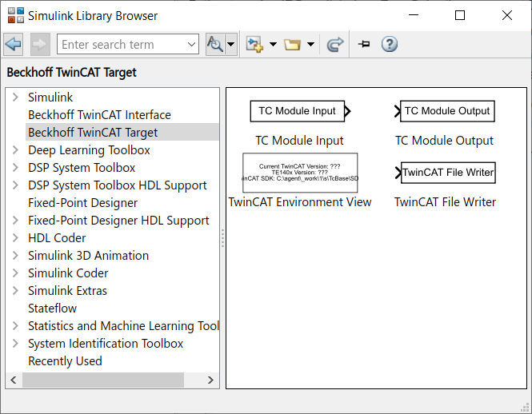
Task: Click the refresh library arrow icon
Action: click(x=335, y=44)
